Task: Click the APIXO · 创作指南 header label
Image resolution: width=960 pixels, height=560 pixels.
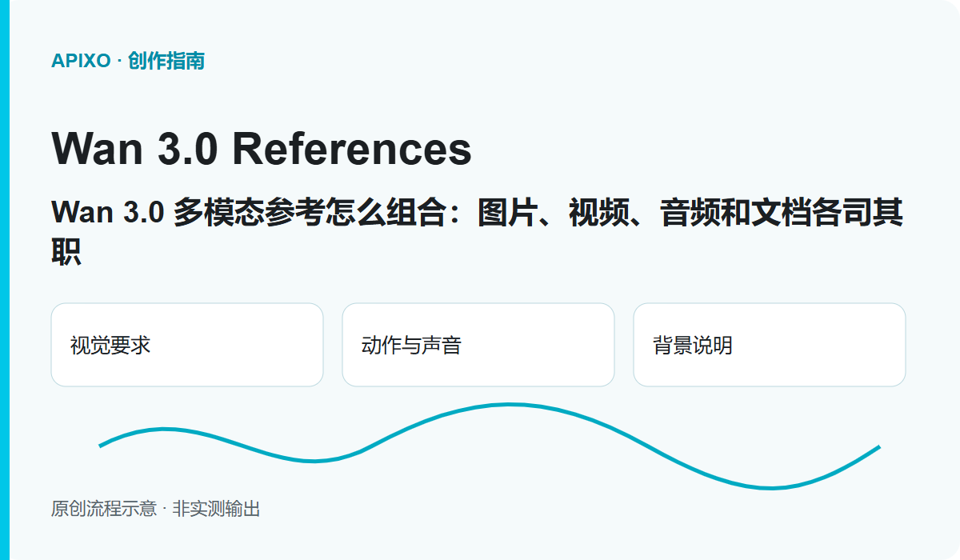Action: [128, 61]
